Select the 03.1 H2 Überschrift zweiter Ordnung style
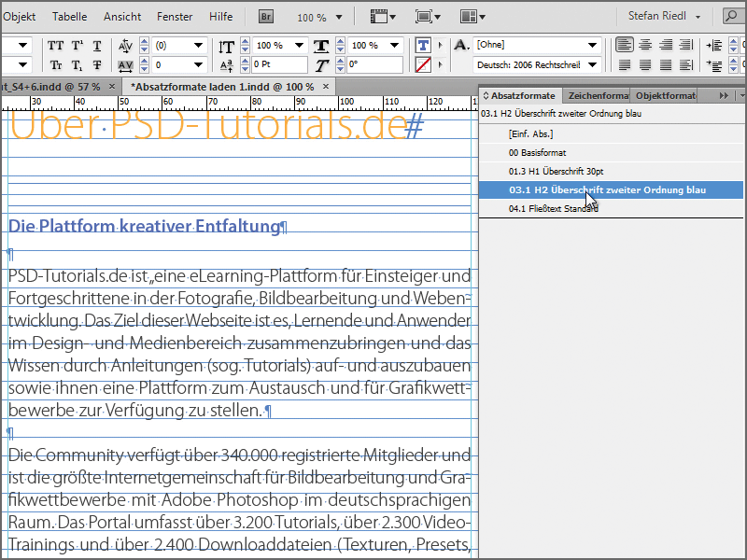 tap(611, 190)
